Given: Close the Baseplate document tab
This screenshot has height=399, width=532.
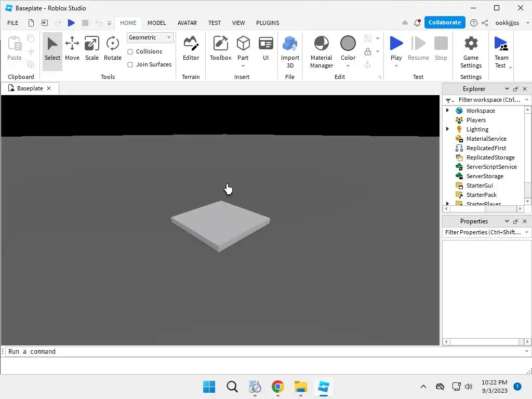Looking at the screenshot, I should [49, 88].
